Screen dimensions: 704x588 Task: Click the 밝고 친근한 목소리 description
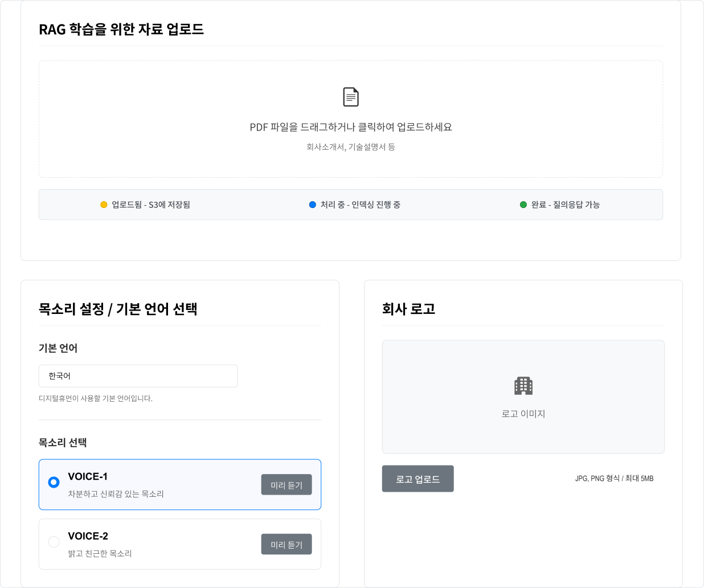(x=100, y=553)
